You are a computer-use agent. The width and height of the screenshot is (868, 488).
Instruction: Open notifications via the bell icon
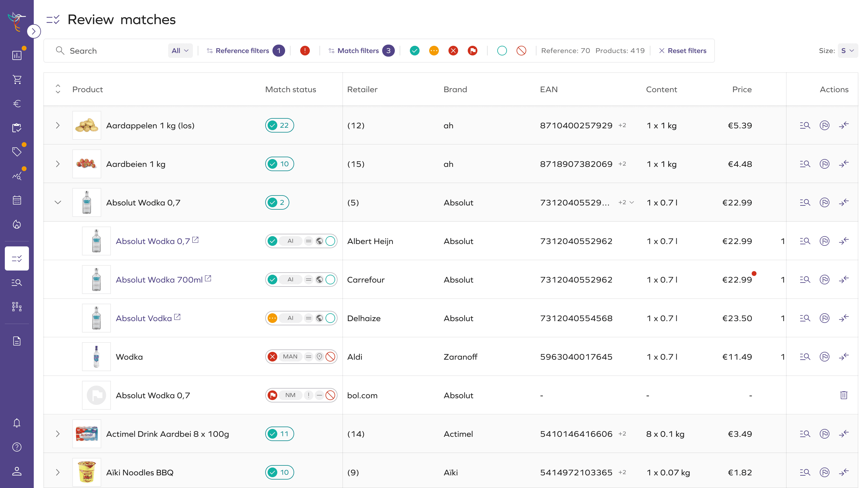[x=17, y=423]
